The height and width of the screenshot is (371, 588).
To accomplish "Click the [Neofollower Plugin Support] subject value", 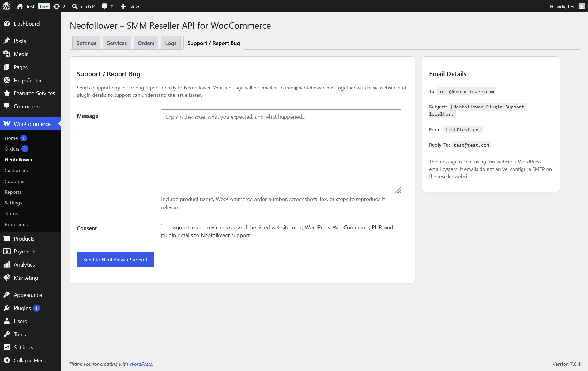I will click(x=489, y=107).
